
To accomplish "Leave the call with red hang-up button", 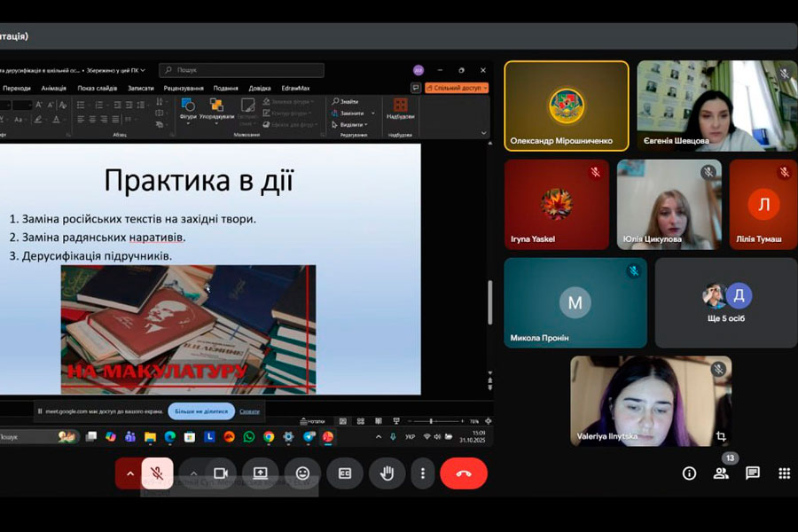I will 463,473.
